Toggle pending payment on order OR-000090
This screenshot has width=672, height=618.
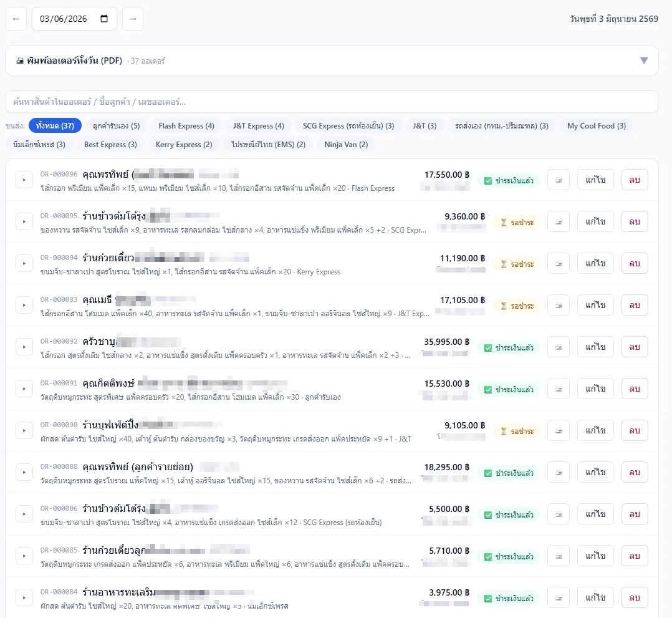click(x=516, y=431)
